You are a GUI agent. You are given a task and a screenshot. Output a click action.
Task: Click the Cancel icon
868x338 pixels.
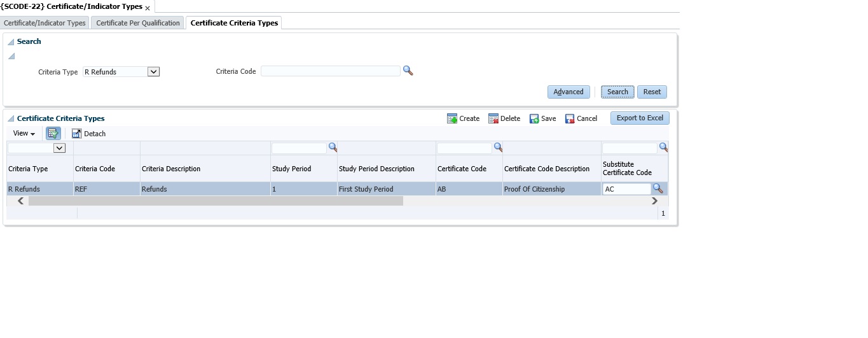(x=570, y=118)
